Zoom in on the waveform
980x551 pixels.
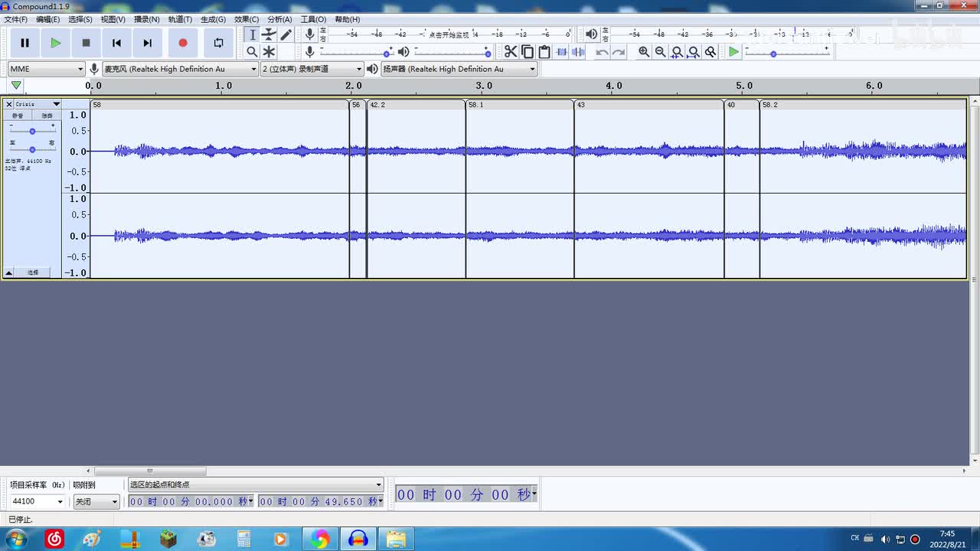pyautogui.click(x=644, y=51)
